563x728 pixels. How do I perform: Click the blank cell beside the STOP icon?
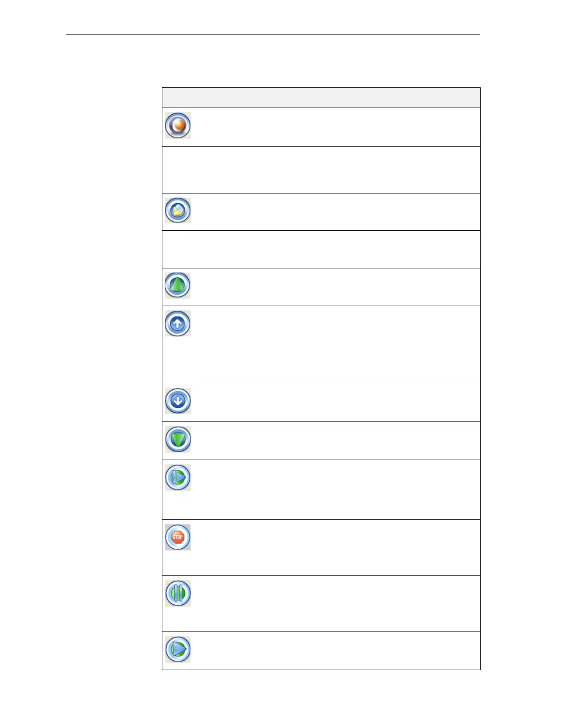tap(336, 547)
